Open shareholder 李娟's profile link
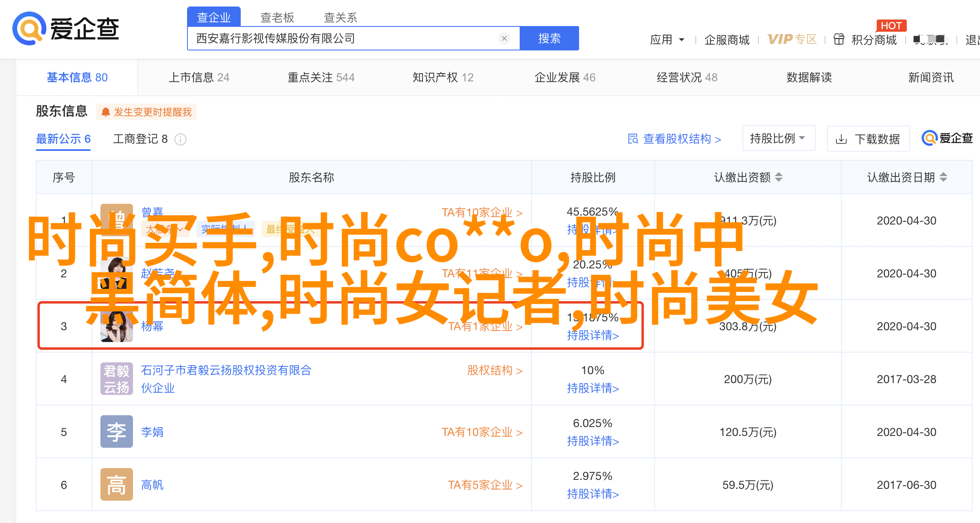980x523 pixels. click(x=152, y=432)
